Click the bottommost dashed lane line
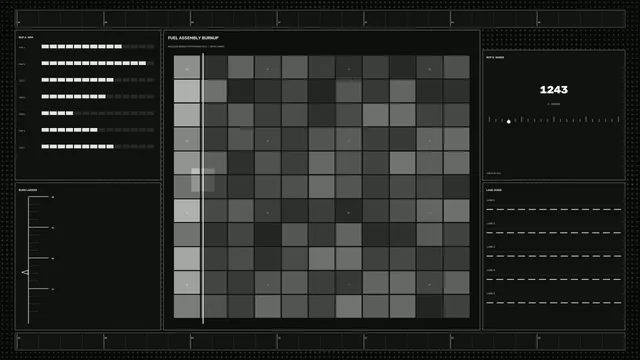Viewport: 640px width, 360px height. point(553,303)
